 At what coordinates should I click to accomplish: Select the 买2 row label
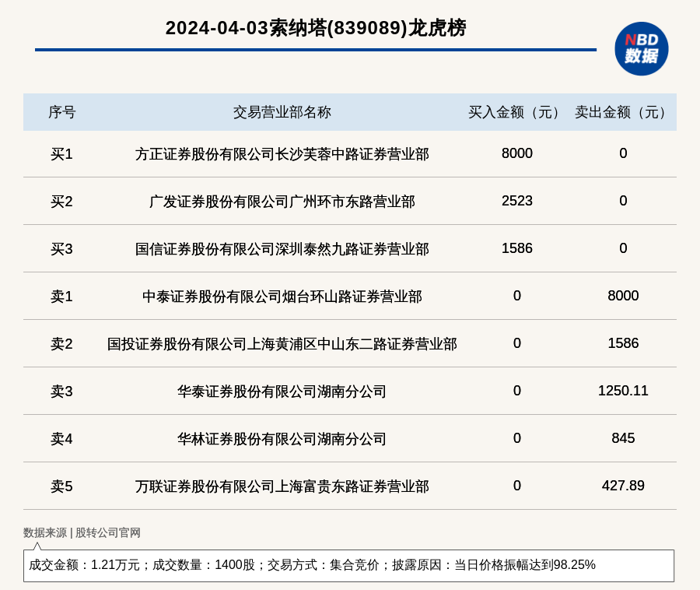61,202
